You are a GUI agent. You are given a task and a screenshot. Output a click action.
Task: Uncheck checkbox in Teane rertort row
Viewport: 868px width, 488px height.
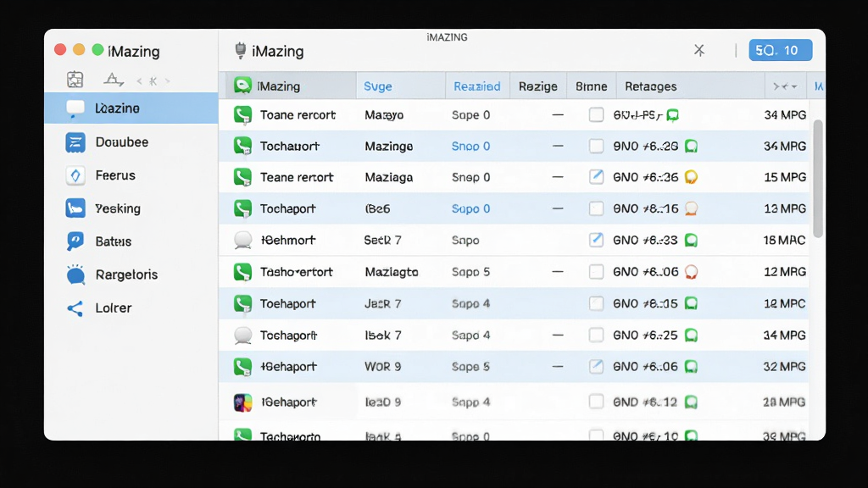[596, 177]
